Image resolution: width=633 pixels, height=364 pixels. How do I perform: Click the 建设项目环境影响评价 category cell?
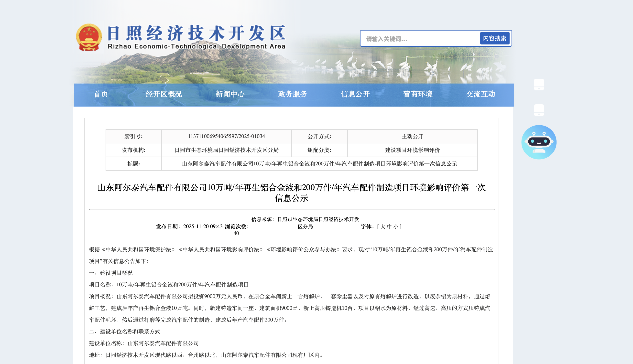pyautogui.click(x=412, y=150)
